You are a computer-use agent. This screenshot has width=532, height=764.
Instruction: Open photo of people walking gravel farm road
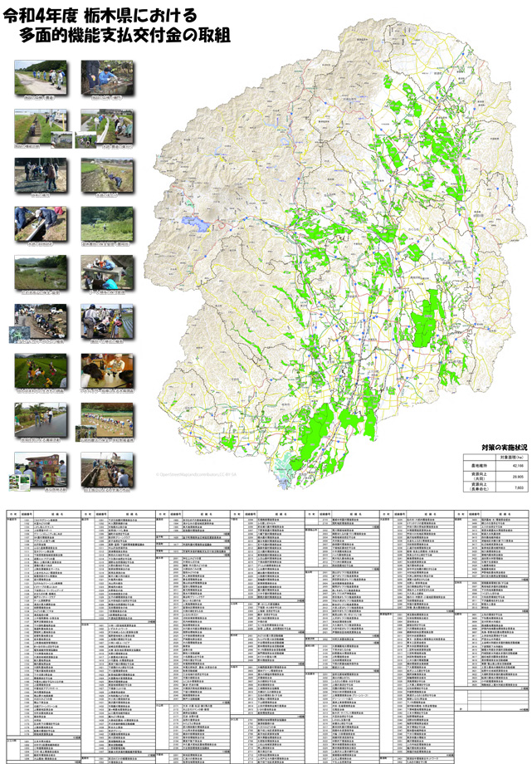(x=41, y=77)
